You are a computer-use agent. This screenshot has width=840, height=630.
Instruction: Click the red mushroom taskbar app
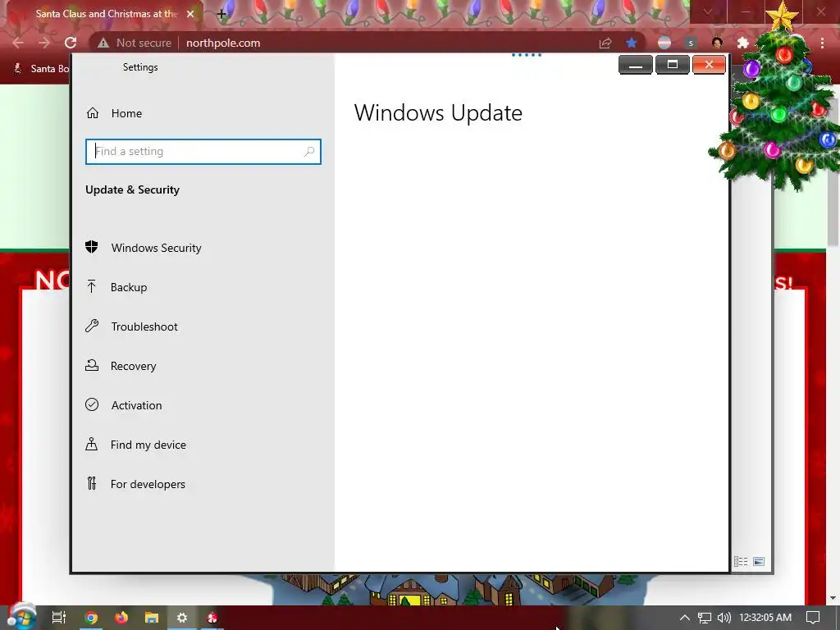(212, 618)
